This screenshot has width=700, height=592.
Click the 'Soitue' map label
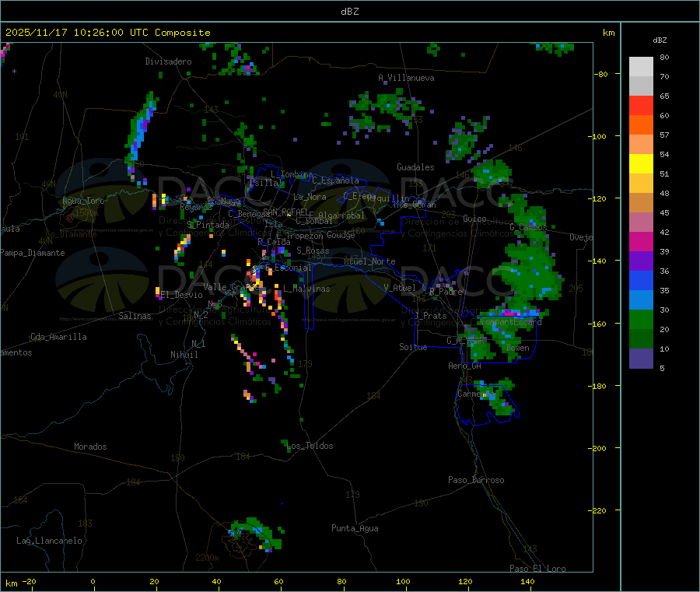coord(413,347)
